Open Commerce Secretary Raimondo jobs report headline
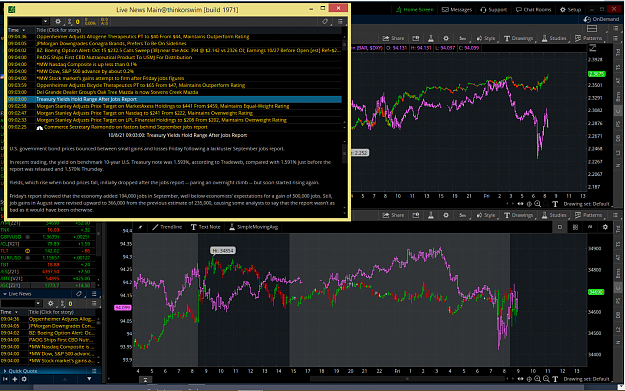This screenshot has height=391, width=625. pyautogui.click(x=126, y=127)
